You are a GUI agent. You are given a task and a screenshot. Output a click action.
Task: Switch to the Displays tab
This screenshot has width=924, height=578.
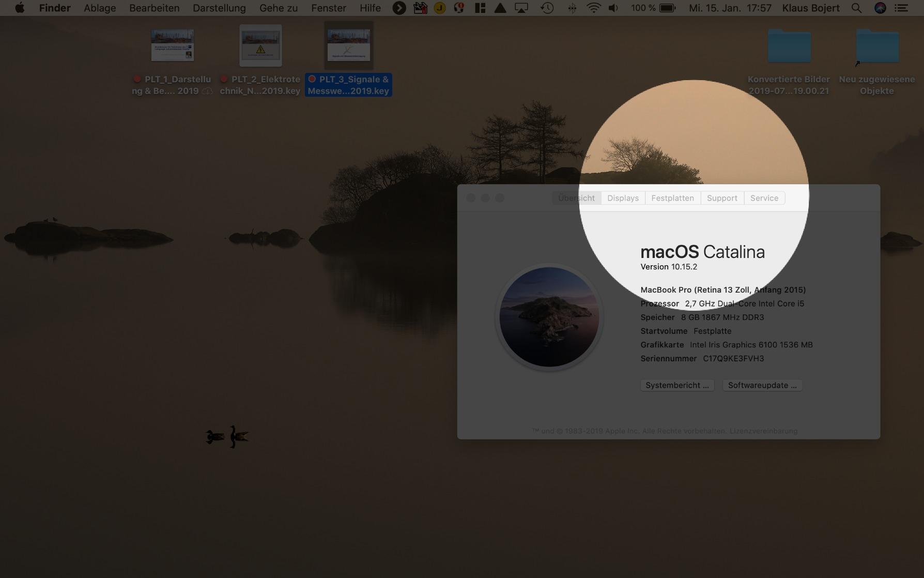[623, 198]
